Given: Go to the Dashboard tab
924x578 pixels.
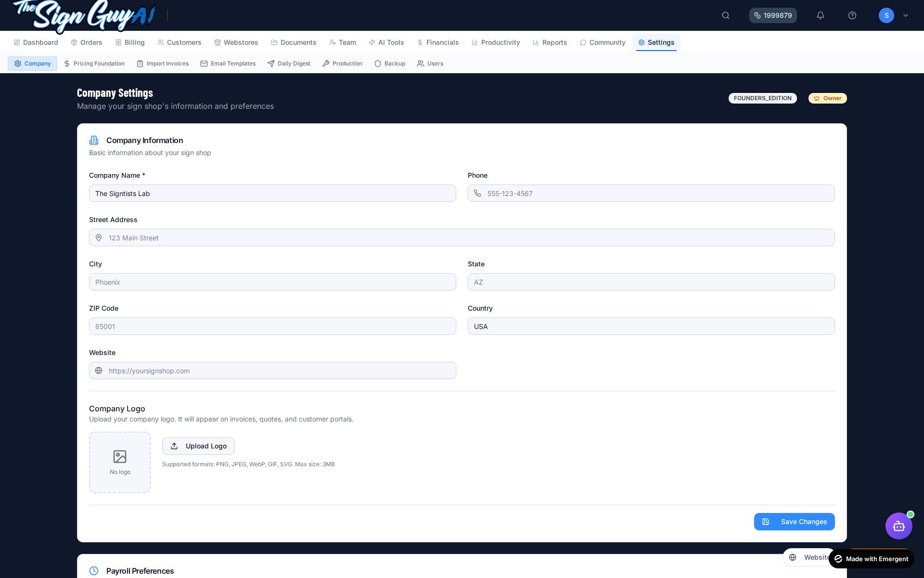Looking at the screenshot, I should (36, 42).
